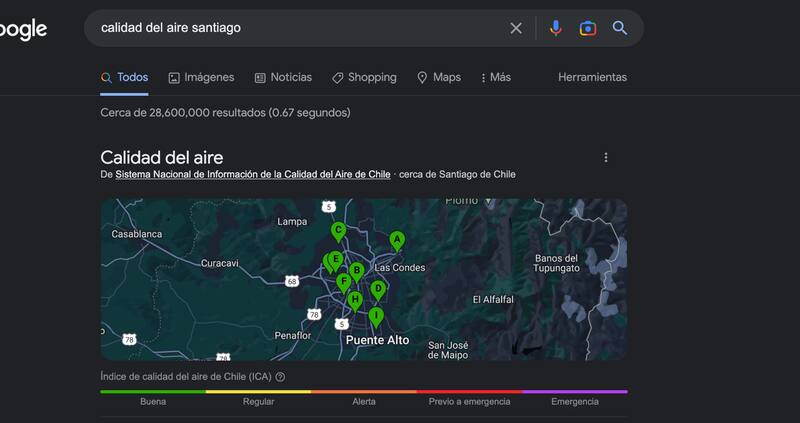This screenshot has height=423, width=800.
Task: Open the air quality card three-dot menu
Action: click(x=605, y=158)
